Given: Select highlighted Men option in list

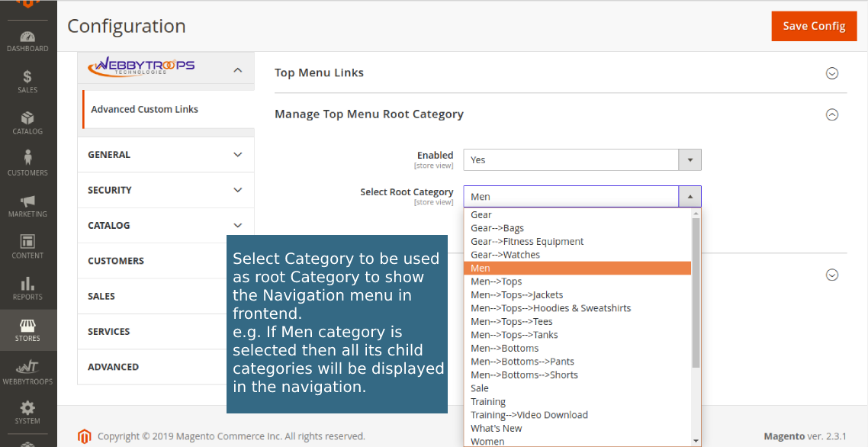Looking at the screenshot, I should click(x=577, y=268).
